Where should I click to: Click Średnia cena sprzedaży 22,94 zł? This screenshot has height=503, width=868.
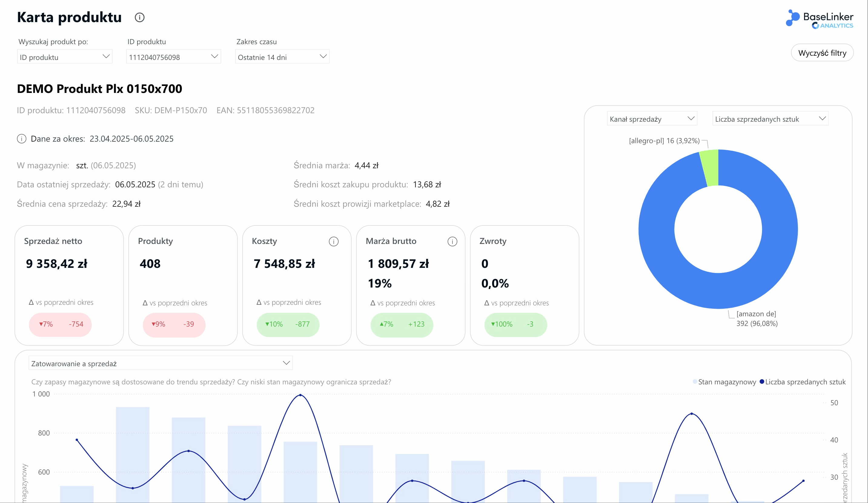(x=126, y=204)
